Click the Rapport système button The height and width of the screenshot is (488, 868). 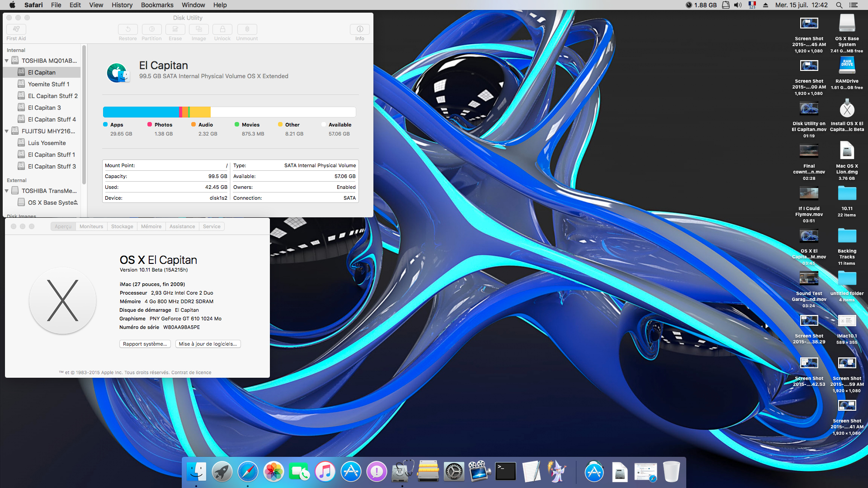tap(145, 344)
